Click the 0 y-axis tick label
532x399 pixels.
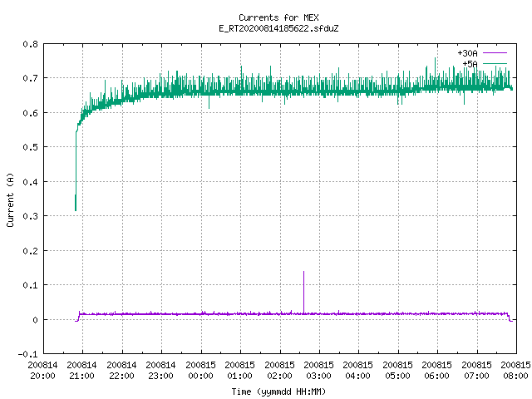(x=35, y=320)
